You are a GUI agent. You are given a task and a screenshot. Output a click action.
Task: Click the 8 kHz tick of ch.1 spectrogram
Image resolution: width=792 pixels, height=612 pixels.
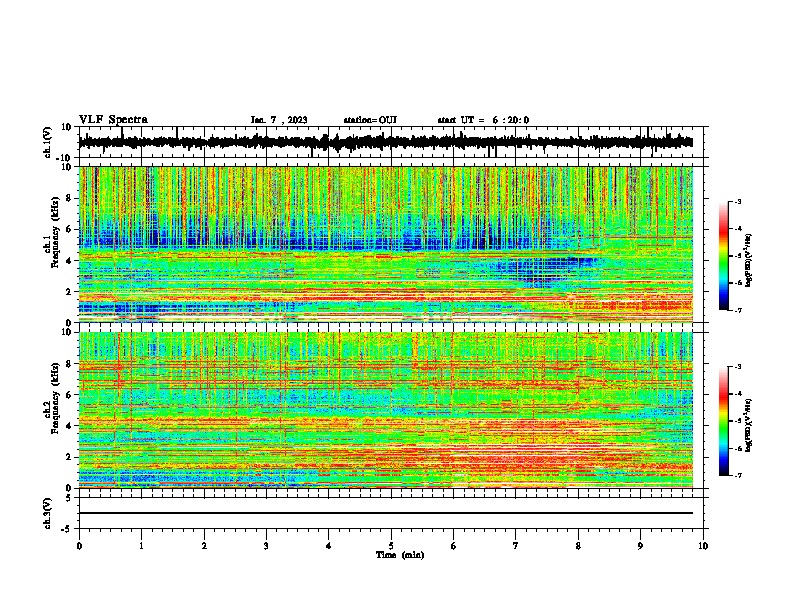70,198
